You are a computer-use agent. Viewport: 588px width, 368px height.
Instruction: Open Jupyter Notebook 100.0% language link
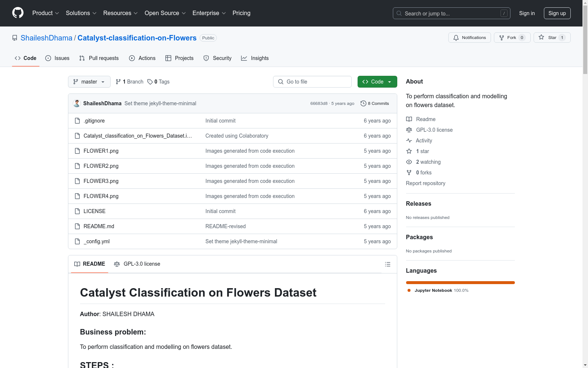pos(438,290)
